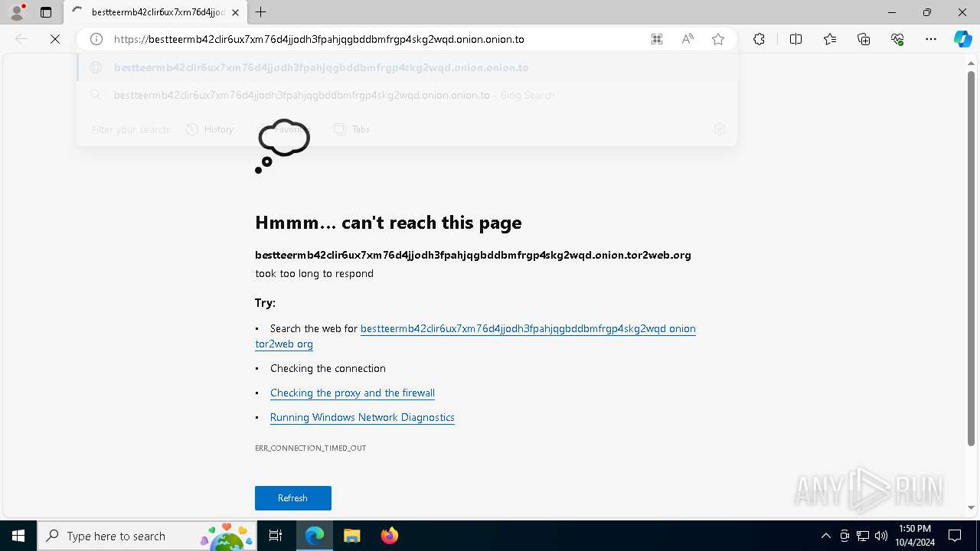Open the Windows Start menu

18,536
